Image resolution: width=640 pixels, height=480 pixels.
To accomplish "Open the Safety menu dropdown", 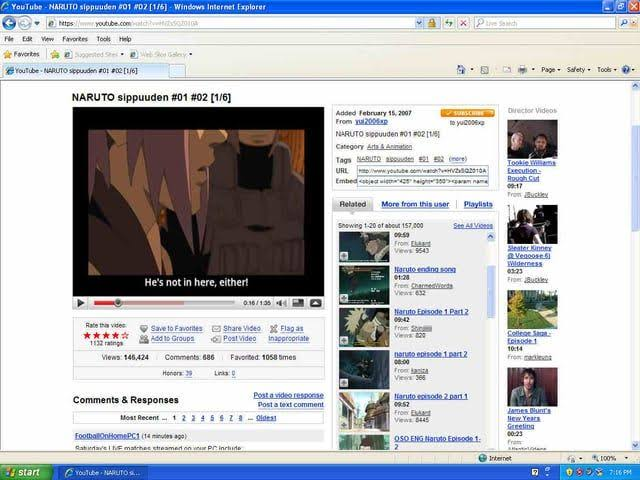I will tap(578, 70).
